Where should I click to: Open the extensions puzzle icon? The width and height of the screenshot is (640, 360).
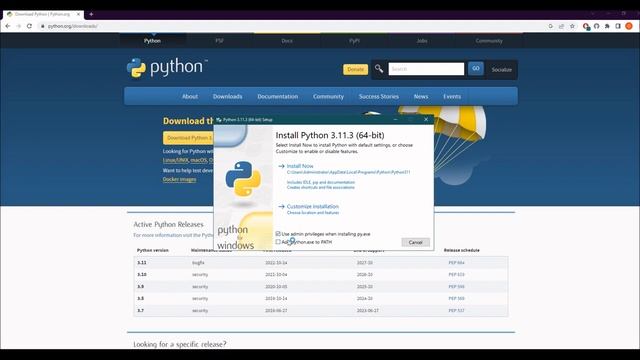point(607,26)
